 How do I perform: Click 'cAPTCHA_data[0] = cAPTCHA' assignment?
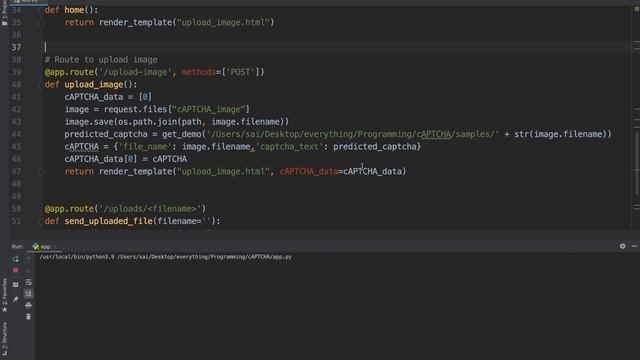tap(126, 159)
